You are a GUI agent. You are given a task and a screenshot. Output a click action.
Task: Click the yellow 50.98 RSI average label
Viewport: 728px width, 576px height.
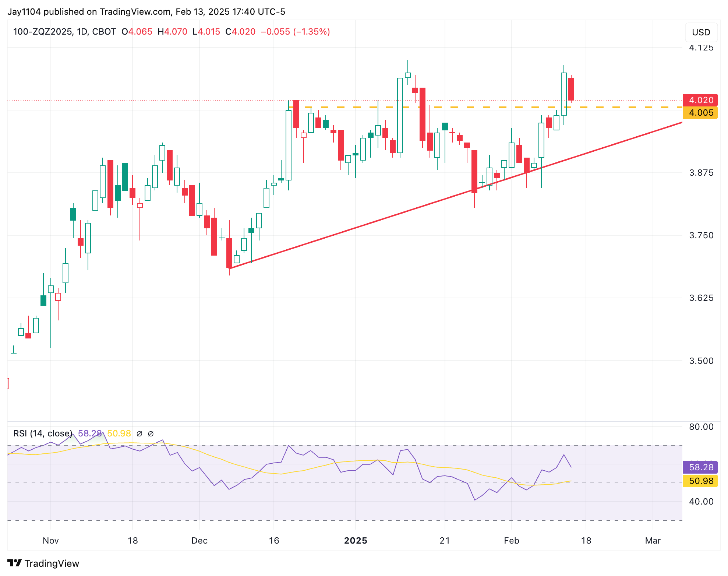[x=700, y=481]
